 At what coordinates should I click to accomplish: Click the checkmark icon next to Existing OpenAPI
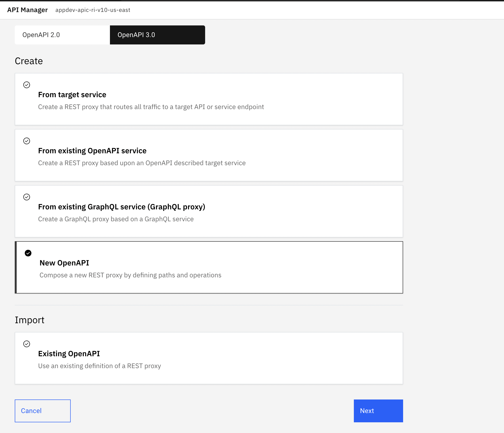tap(27, 344)
